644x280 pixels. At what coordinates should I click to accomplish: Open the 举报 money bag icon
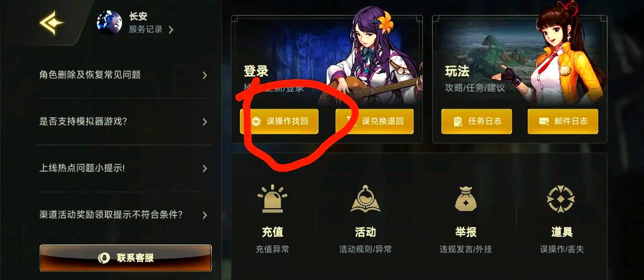[x=466, y=199]
